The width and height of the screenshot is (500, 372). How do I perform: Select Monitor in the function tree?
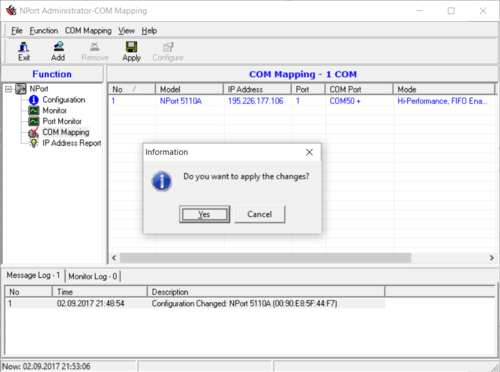[55, 110]
